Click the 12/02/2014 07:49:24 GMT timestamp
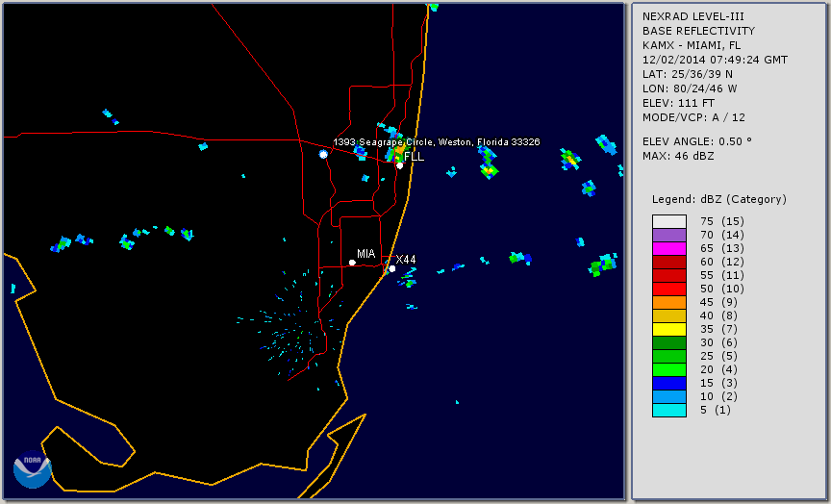 coord(715,60)
